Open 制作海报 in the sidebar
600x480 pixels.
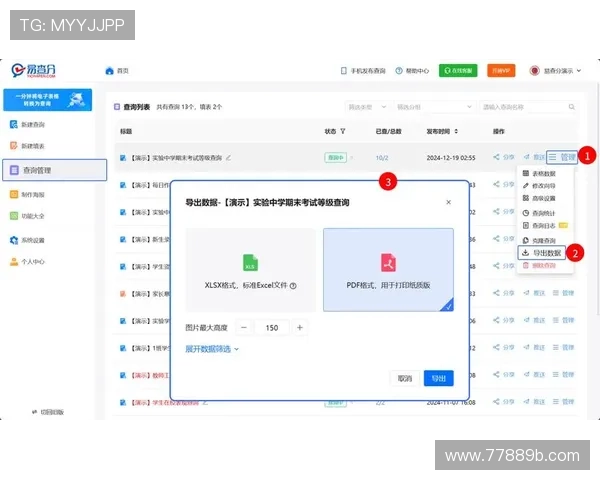[x=28, y=194]
